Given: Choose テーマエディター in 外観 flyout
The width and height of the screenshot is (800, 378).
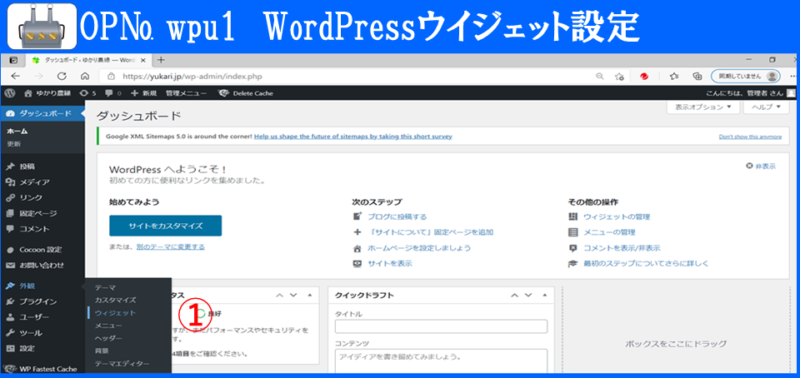Looking at the screenshot, I should tap(122, 364).
